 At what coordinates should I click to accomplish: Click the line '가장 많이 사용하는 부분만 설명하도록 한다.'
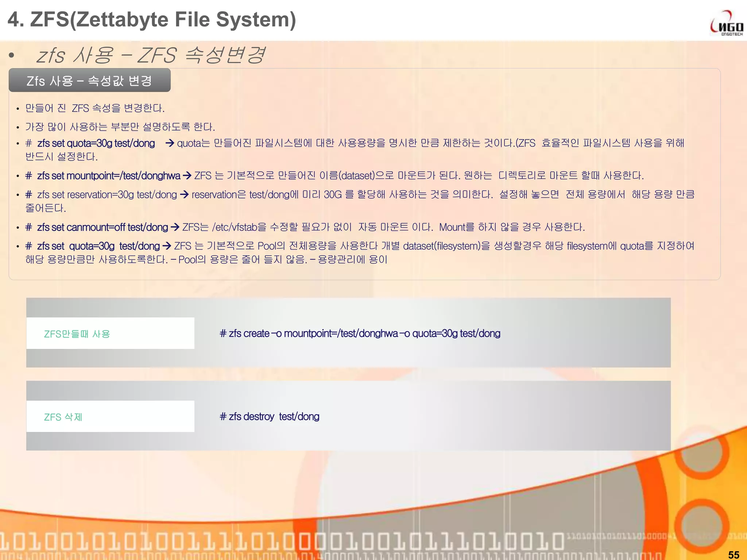(x=120, y=127)
